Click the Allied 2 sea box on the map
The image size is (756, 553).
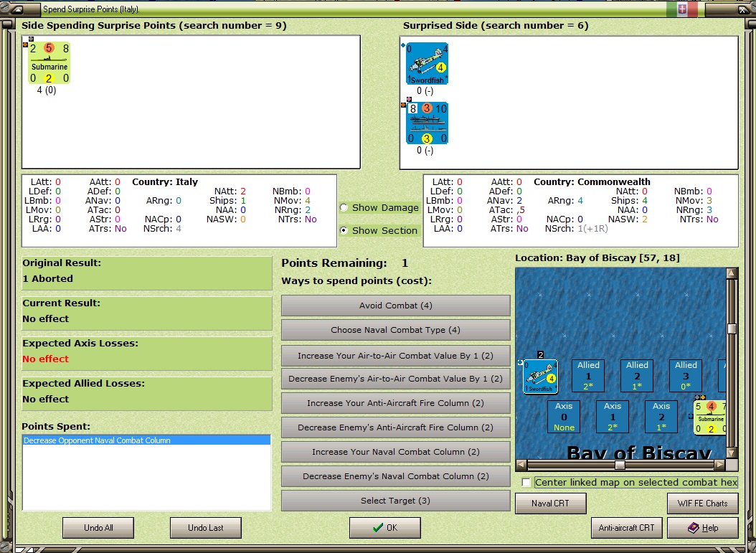[x=637, y=376]
